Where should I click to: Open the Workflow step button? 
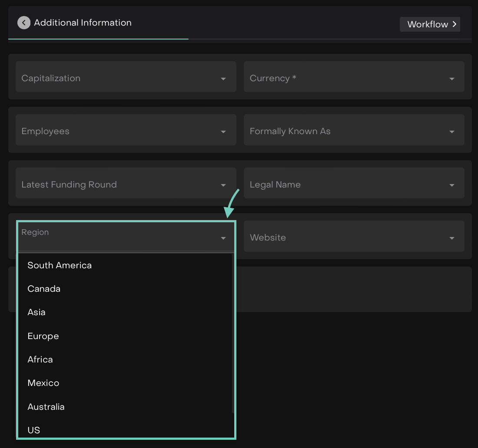[x=429, y=24]
